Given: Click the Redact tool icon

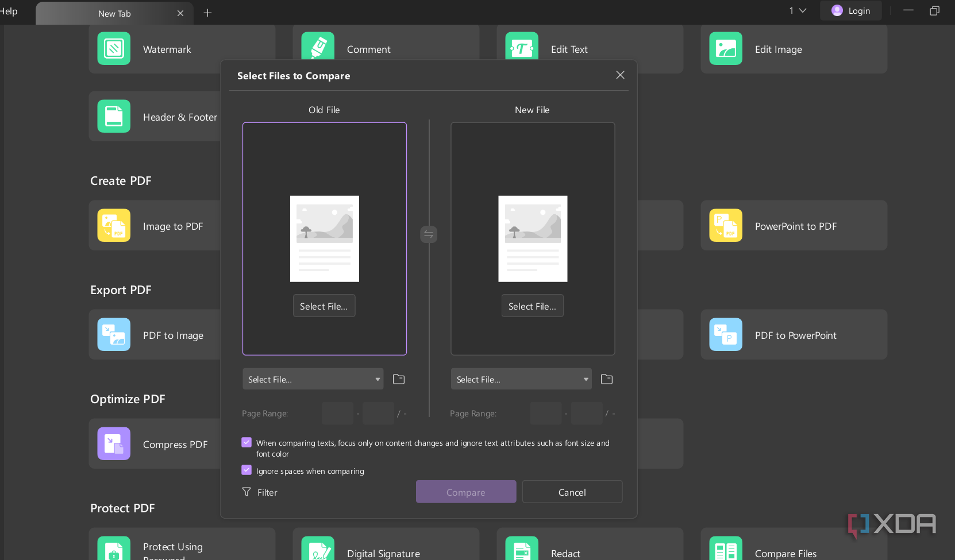Looking at the screenshot, I should click(x=522, y=549).
